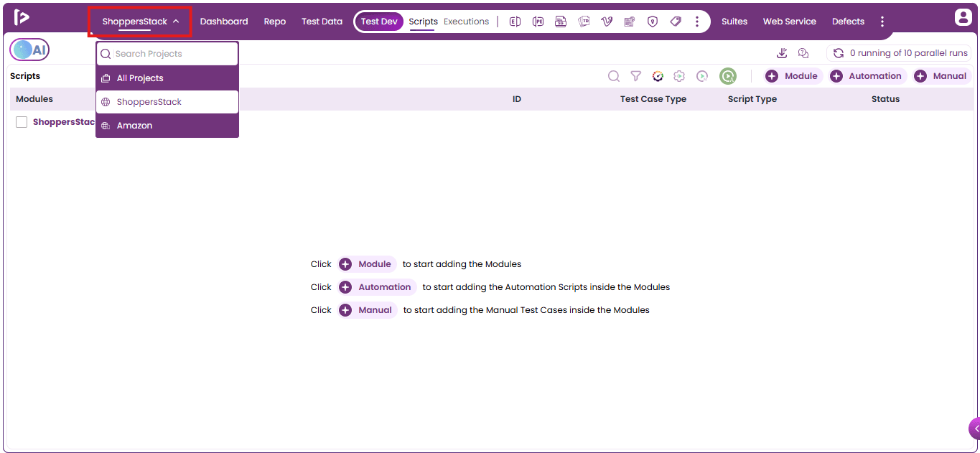This screenshot has width=980, height=453.
Task: Click the download client icon
Action: [783, 53]
